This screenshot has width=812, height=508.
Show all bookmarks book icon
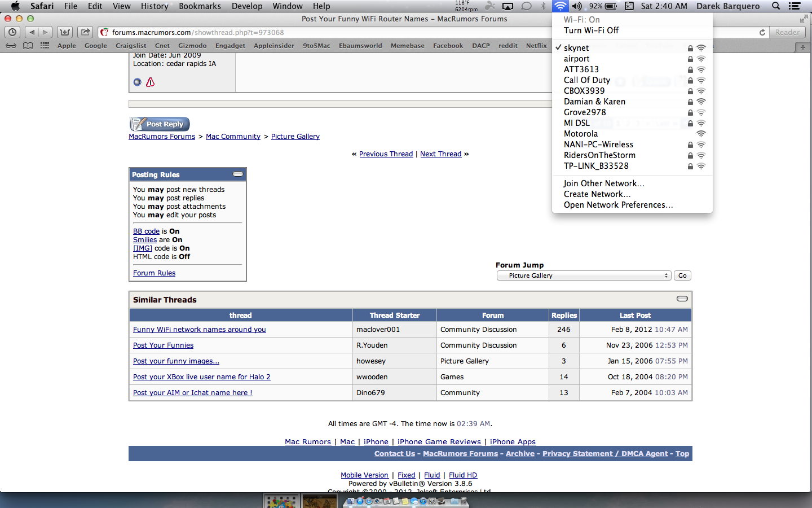28,46
